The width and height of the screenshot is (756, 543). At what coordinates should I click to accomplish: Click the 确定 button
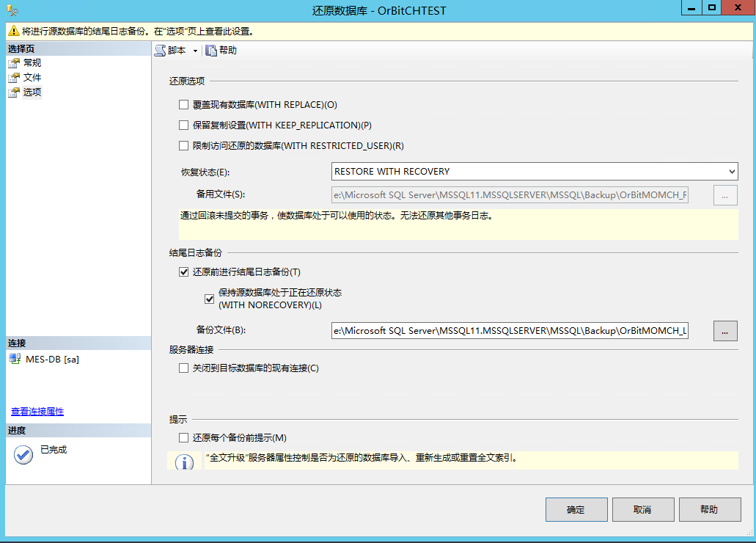coord(576,509)
